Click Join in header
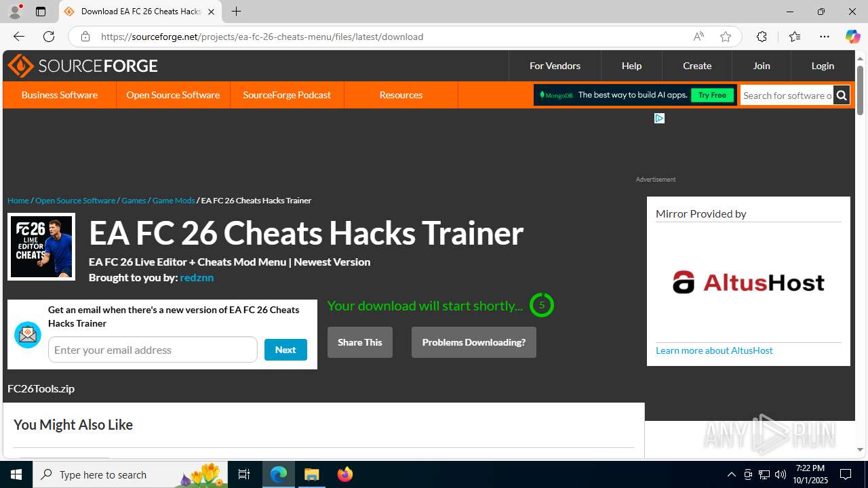 [x=762, y=66]
